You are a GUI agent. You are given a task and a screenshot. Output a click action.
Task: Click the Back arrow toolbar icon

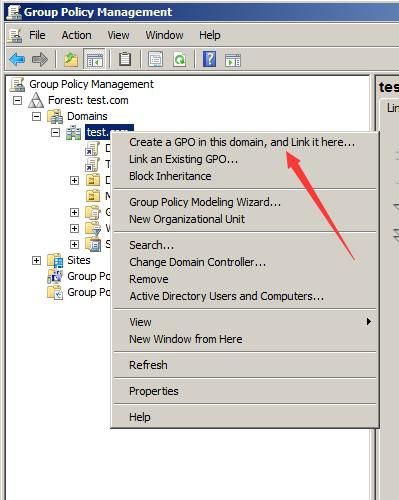coord(17,60)
